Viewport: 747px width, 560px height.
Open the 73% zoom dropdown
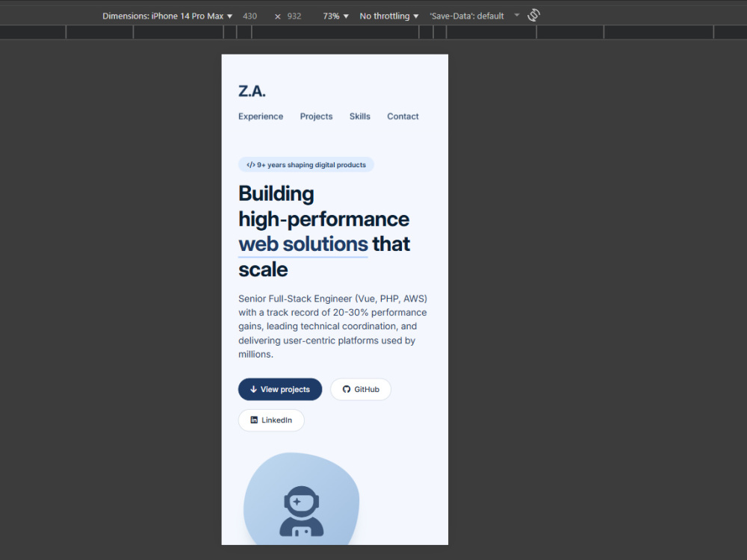335,16
